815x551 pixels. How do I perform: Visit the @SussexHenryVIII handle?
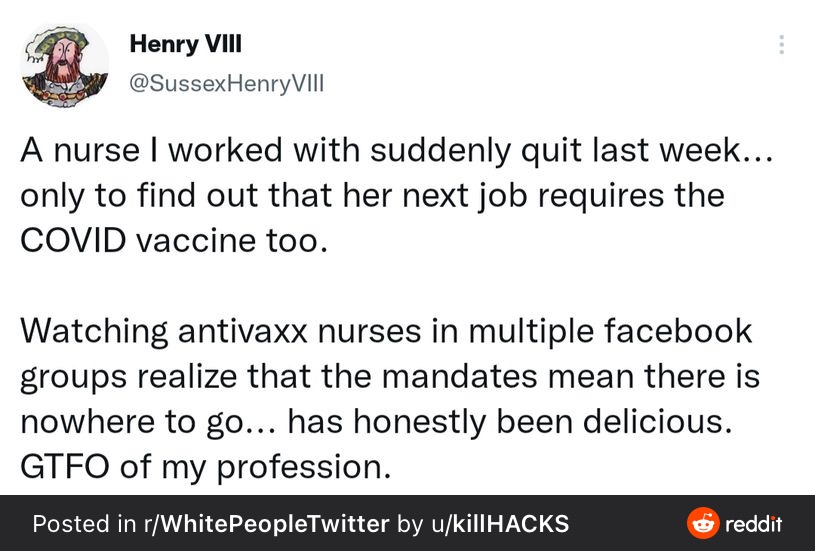tap(226, 83)
